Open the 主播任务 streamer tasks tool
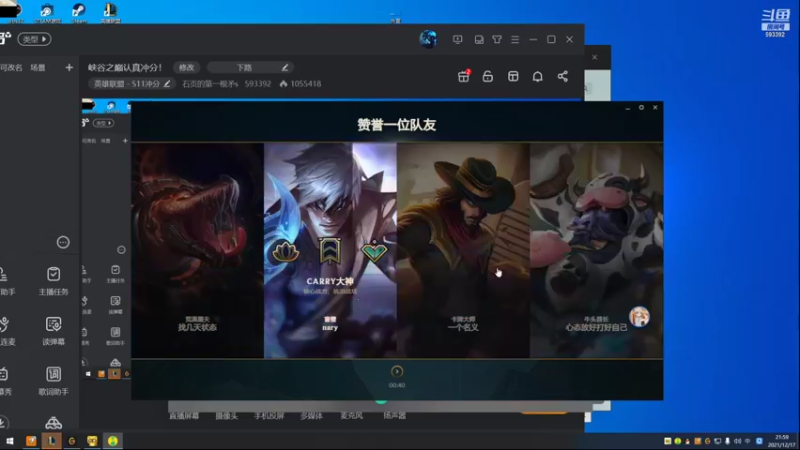 (54, 281)
